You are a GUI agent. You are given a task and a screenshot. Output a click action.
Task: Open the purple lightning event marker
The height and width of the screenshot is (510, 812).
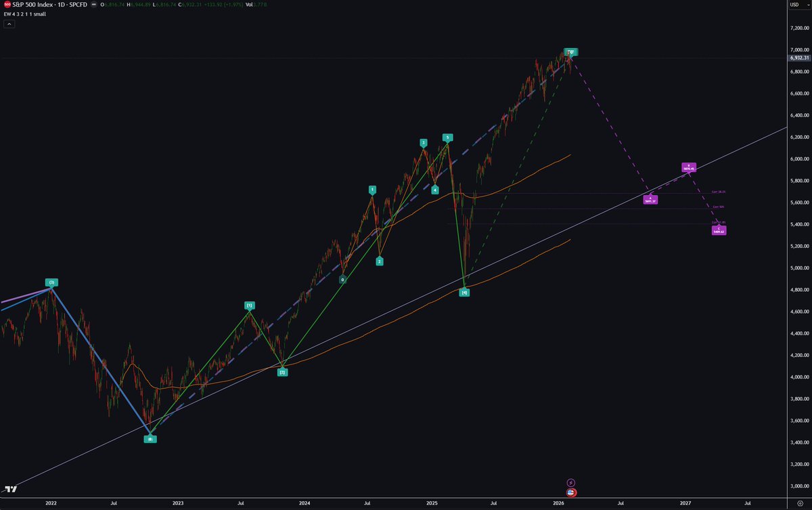click(x=570, y=483)
